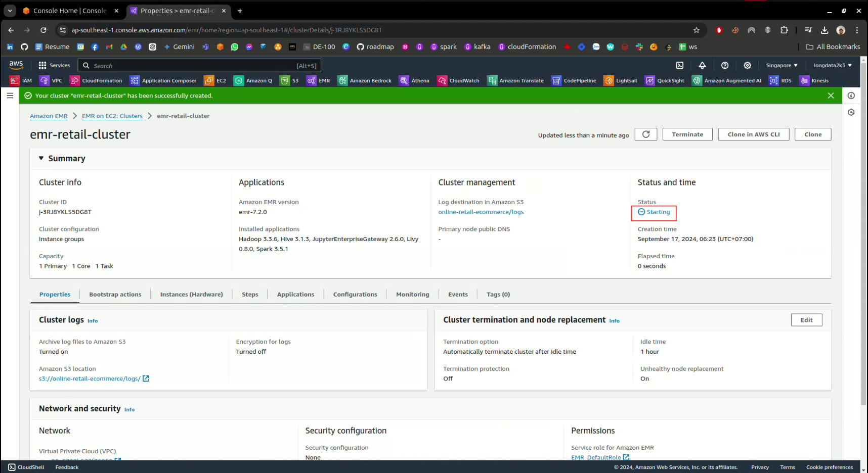Screen dimensions: 868x473
Task: Edit cluster termination and node replacement
Action: coord(806,320)
